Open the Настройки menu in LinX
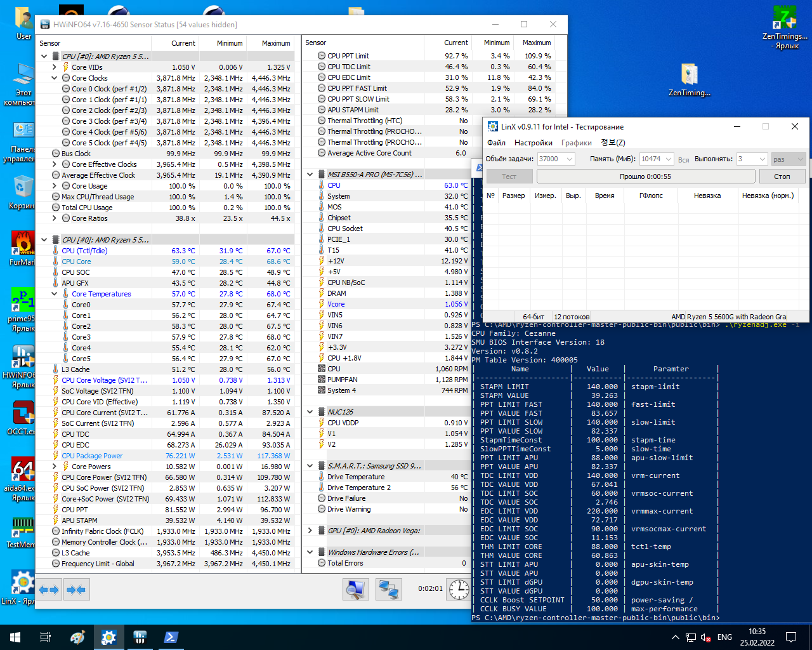812x650 pixels. point(534,143)
